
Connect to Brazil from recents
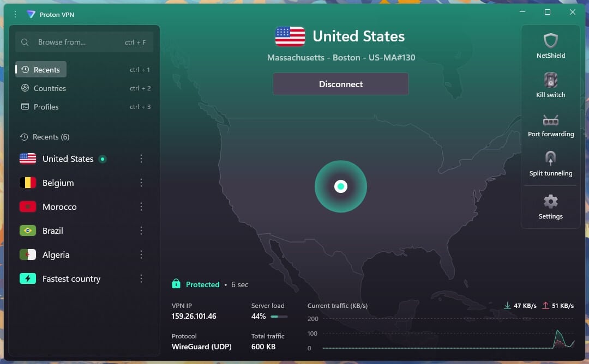pos(52,230)
